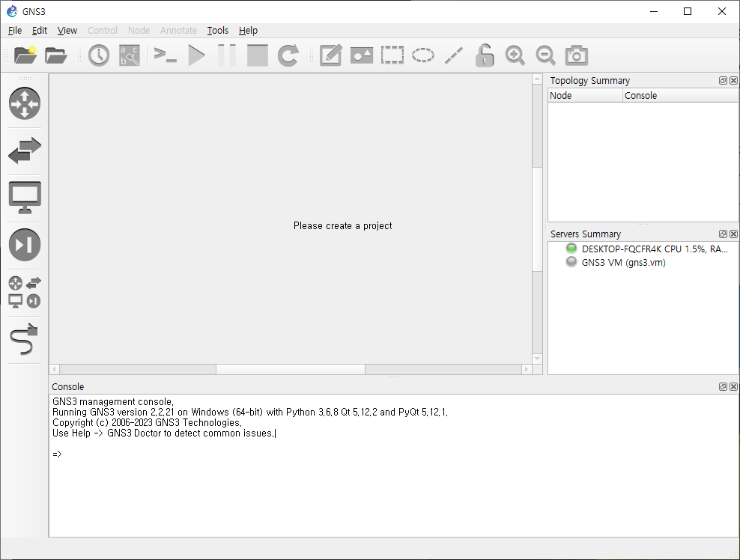Start all nodes play button

pos(196,55)
